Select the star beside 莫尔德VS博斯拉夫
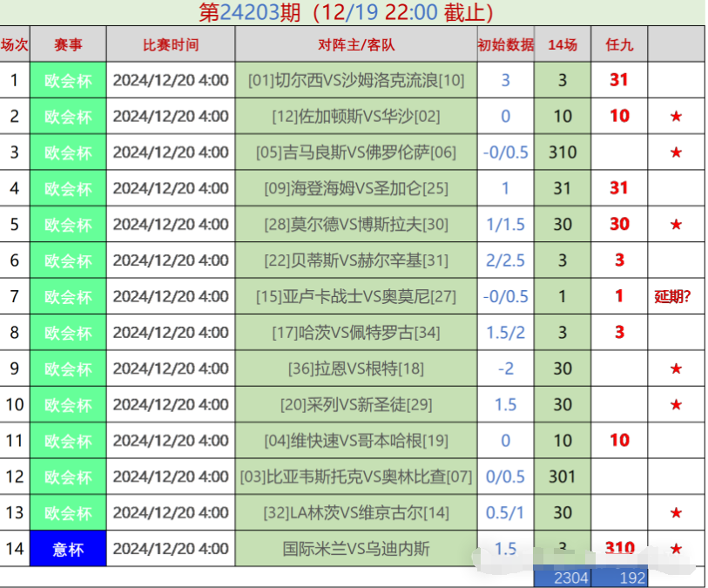The image size is (708, 588). (676, 224)
